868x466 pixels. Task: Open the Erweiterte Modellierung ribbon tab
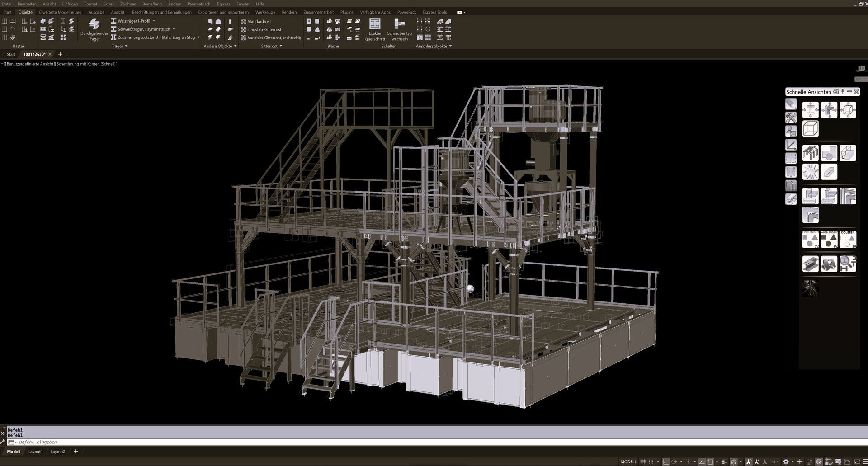tap(60, 12)
